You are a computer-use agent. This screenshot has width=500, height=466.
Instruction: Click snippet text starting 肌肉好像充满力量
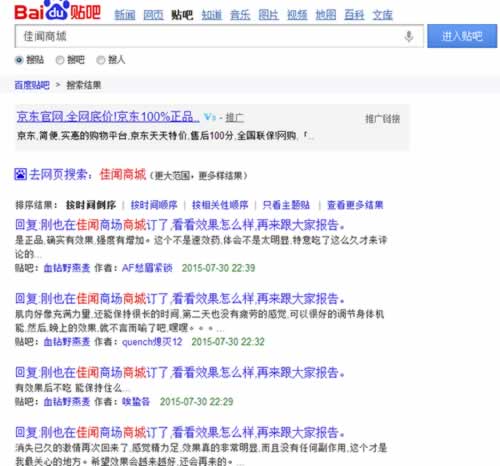coord(199,321)
